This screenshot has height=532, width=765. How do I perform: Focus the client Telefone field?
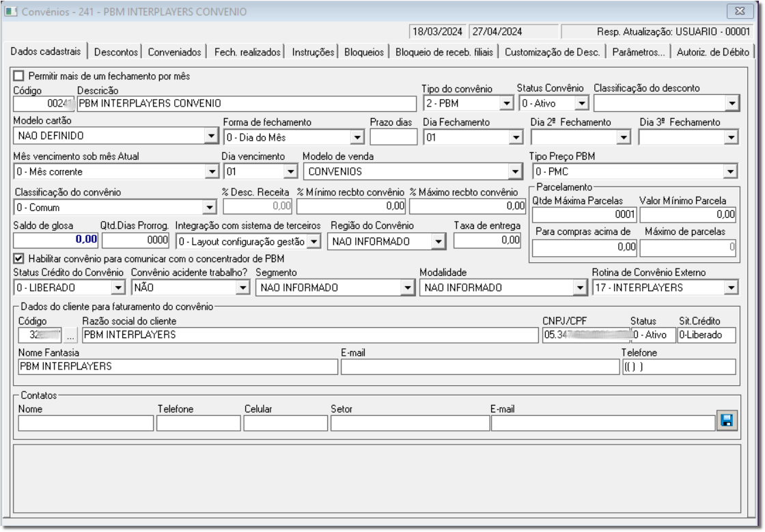(679, 367)
